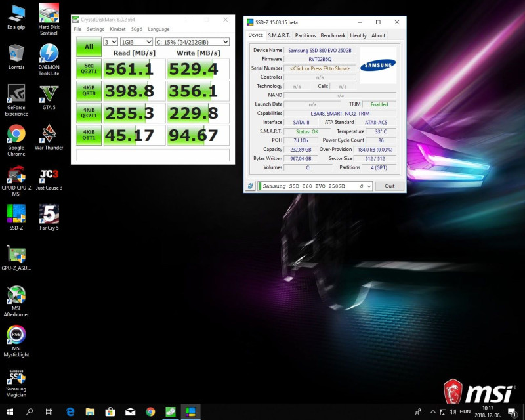Open Google Chrome desktop shortcut
Viewport: 525px width, 420px height.
[x=16, y=140]
